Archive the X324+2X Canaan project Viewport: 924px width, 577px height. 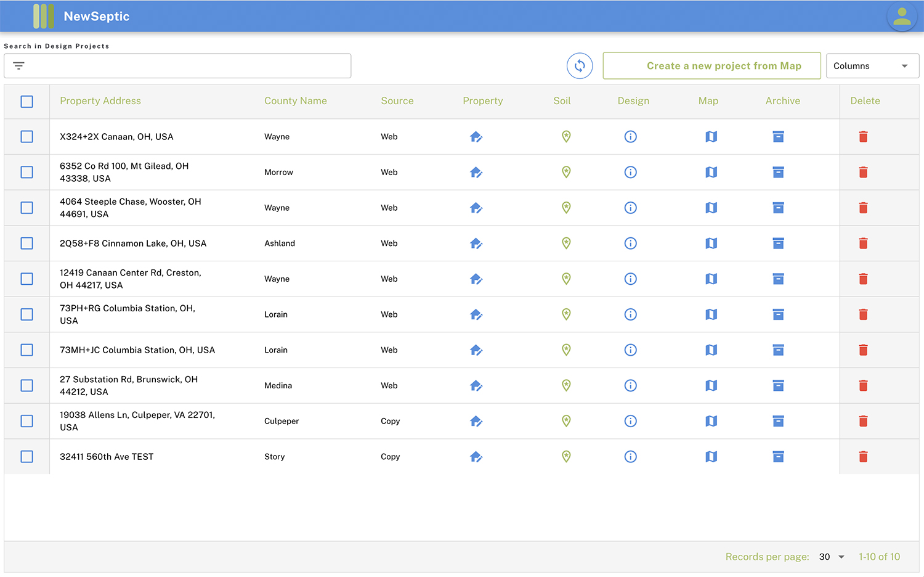coord(778,137)
